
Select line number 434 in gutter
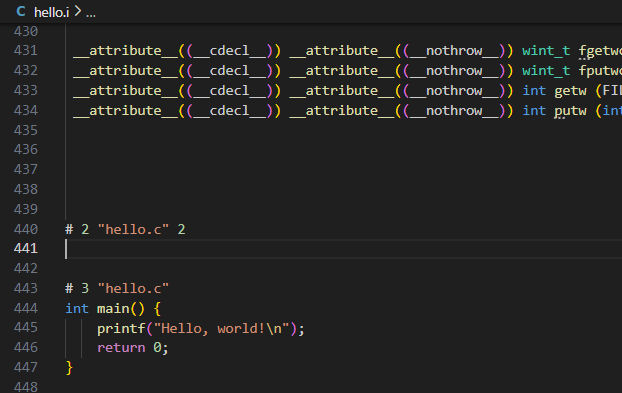click(26, 110)
